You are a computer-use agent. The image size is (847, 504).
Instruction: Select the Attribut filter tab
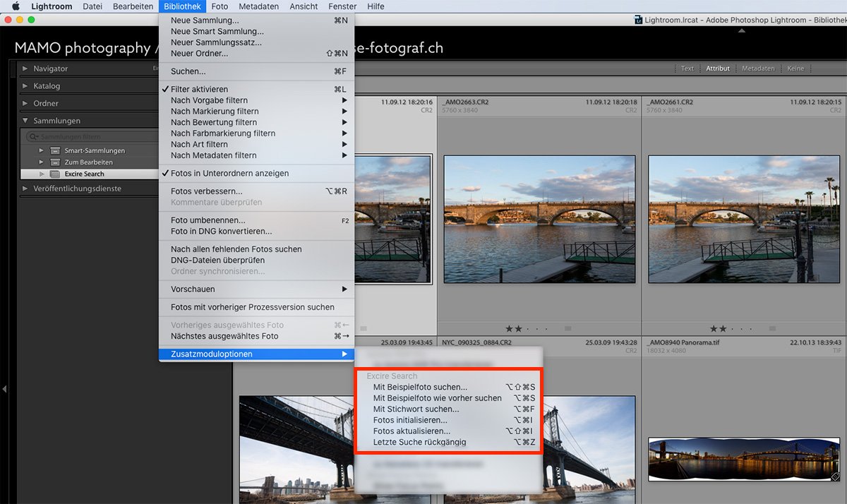pyautogui.click(x=718, y=68)
